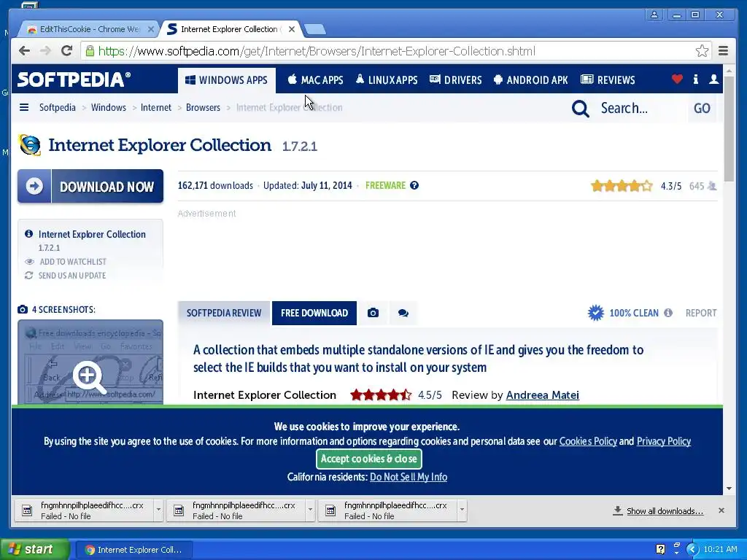
Task: Go to Browsers breadcrumb
Action: tap(203, 108)
